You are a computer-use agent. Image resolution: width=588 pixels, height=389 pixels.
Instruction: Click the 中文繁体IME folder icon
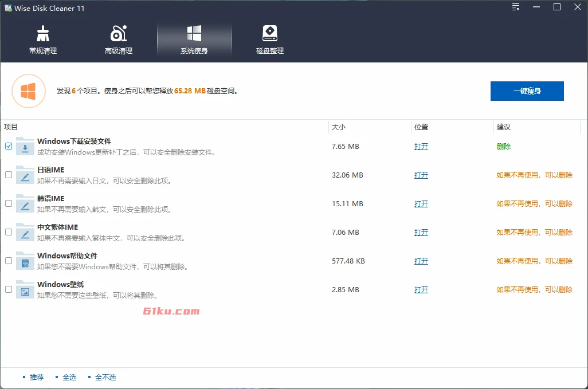25,233
